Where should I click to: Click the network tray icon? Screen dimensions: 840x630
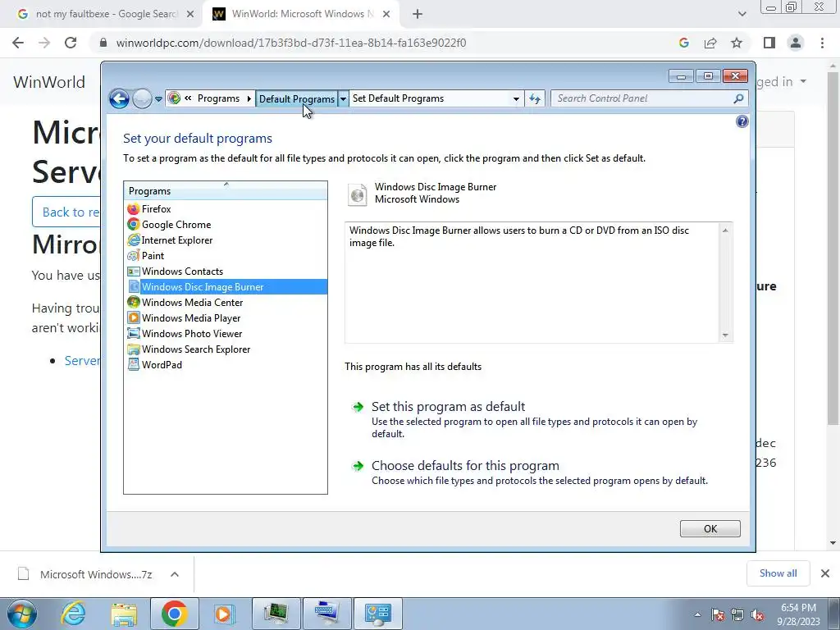click(737, 614)
